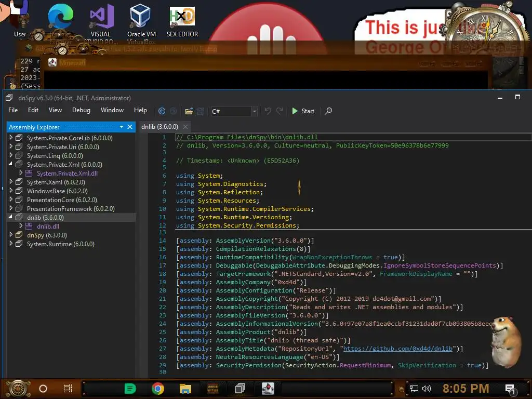Redo the action in dnSpy toolbar
This screenshot has width=532, height=399.
click(x=279, y=111)
